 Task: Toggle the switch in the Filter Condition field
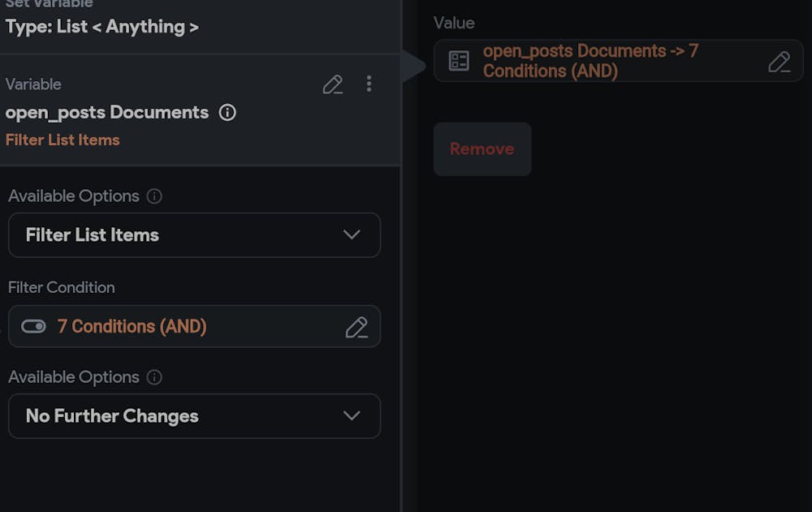[x=33, y=326]
